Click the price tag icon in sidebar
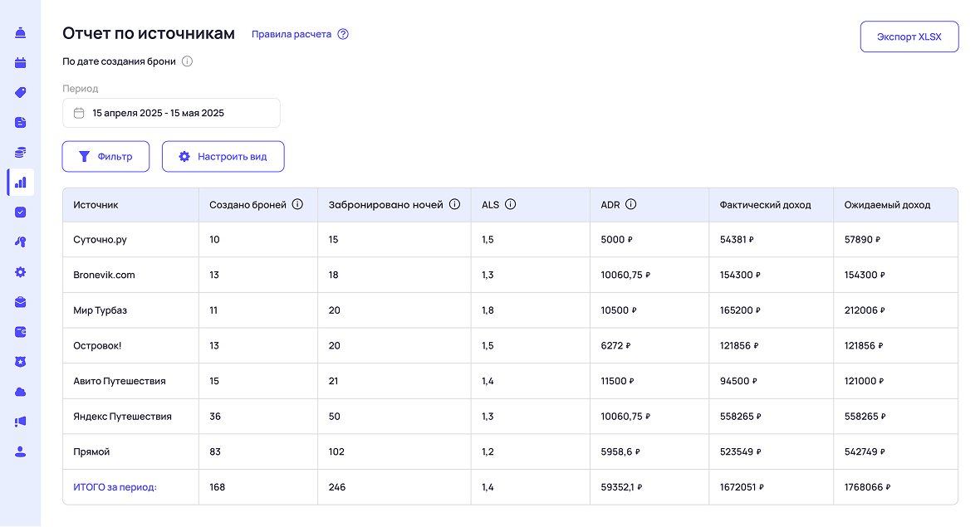This screenshot has height=527, width=980. (x=20, y=92)
